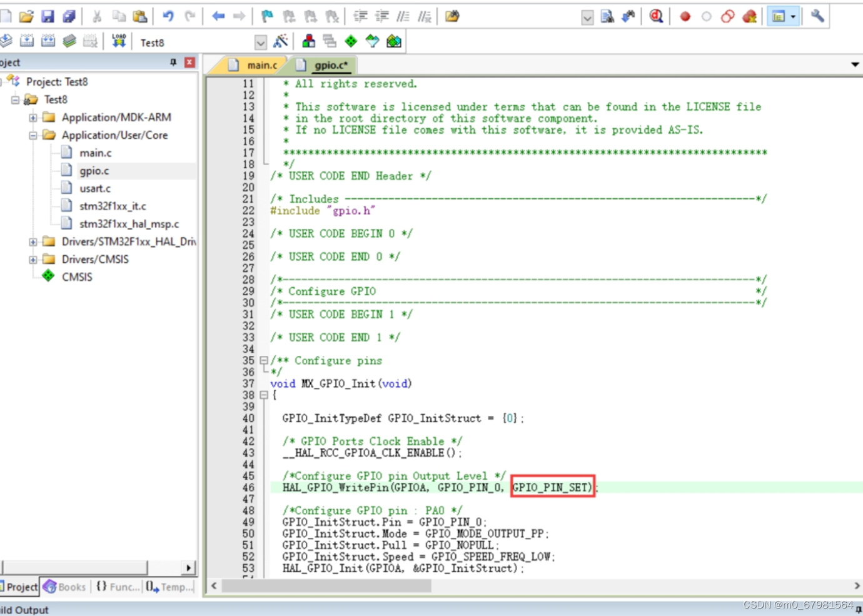Image resolution: width=863 pixels, height=616 pixels.
Task: Open a file with the Open icon
Action: pyautogui.click(x=26, y=16)
